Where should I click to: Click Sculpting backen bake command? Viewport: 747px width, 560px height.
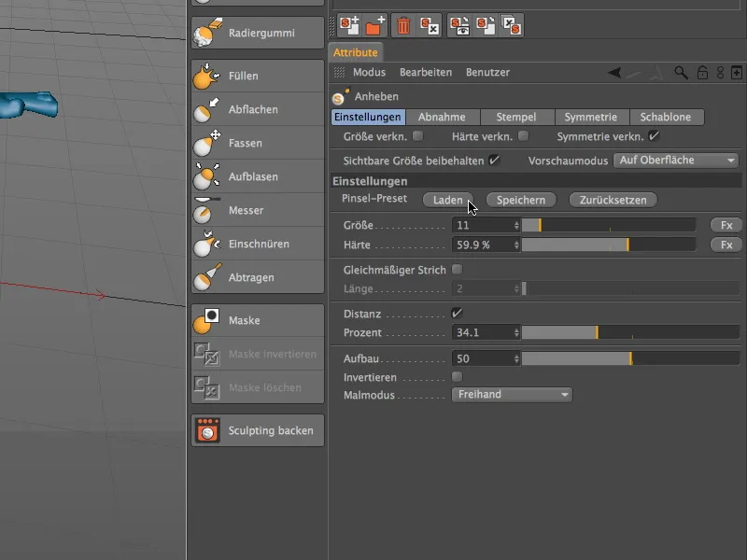258,430
